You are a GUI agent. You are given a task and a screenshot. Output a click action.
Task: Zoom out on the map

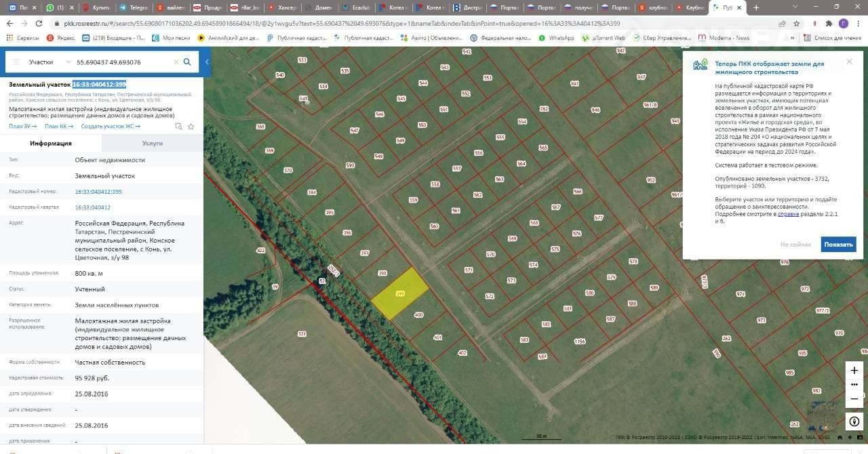point(854,399)
